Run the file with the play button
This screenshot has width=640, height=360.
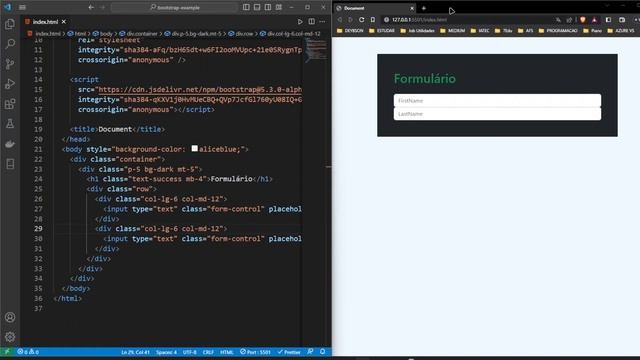pyautogui.click(x=300, y=22)
